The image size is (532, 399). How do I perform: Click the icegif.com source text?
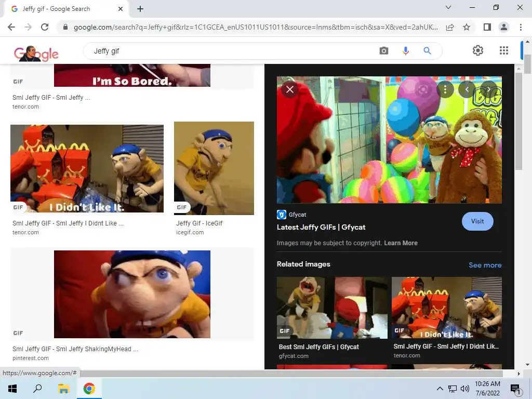coord(190,232)
